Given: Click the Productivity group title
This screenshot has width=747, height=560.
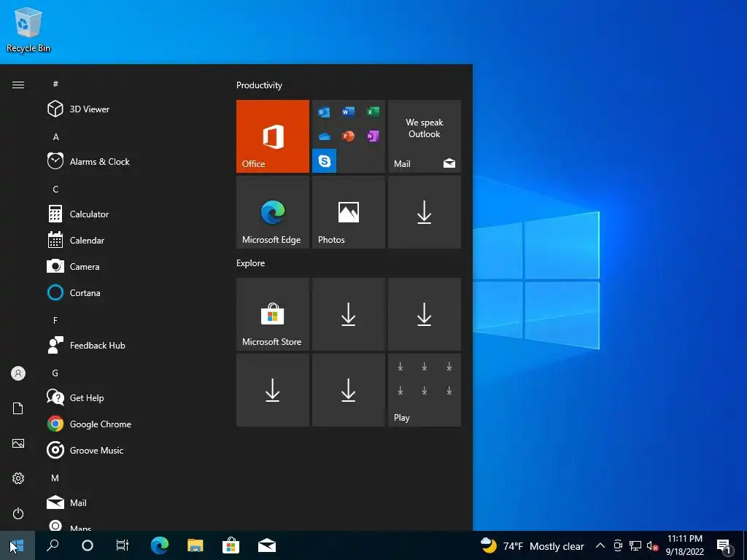Looking at the screenshot, I should [x=259, y=85].
